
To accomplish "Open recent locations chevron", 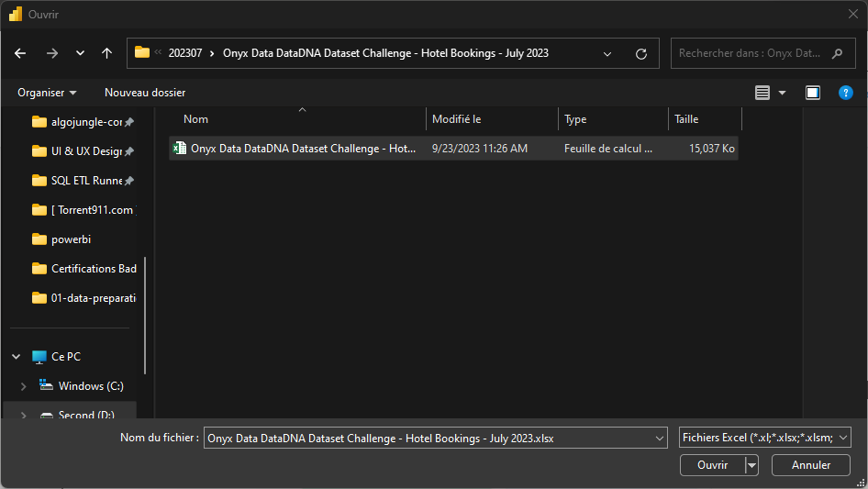I will click(x=80, y=53).
